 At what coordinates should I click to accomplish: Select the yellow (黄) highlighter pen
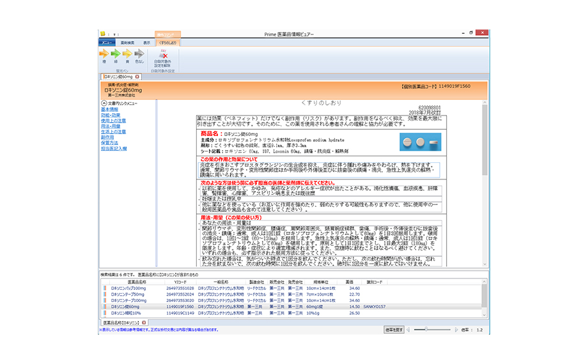[x=127, y=55]
